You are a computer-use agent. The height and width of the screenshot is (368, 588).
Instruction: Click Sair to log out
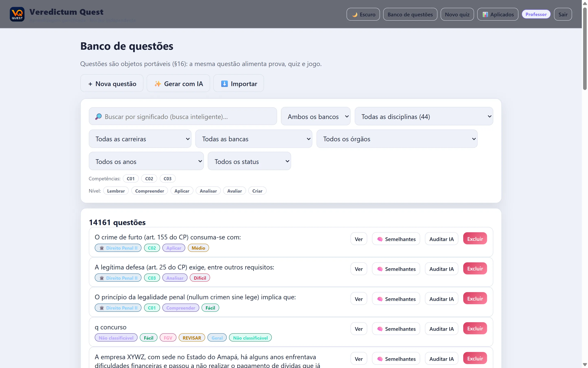(x=563, y=14)
